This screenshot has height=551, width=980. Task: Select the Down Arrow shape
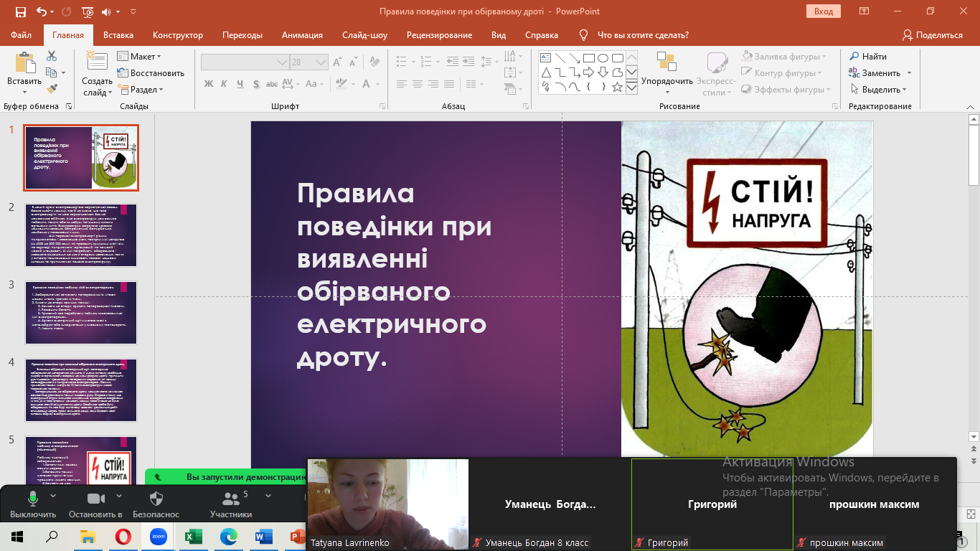pyautogui.click(x=603, y=72)
